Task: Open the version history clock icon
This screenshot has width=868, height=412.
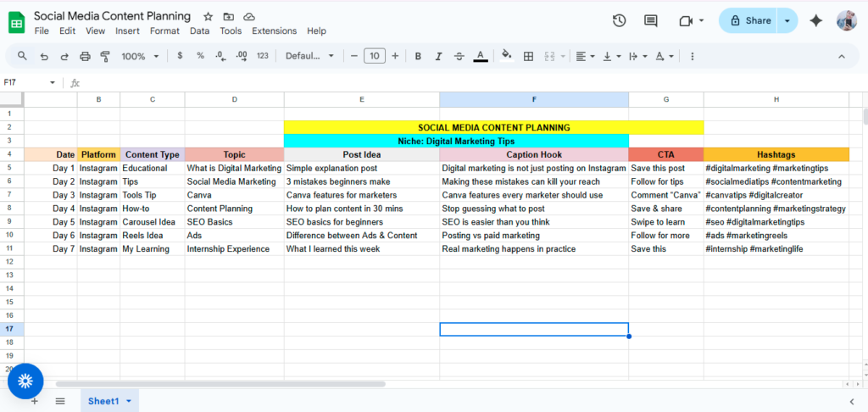Action: [x=619, y=21]
